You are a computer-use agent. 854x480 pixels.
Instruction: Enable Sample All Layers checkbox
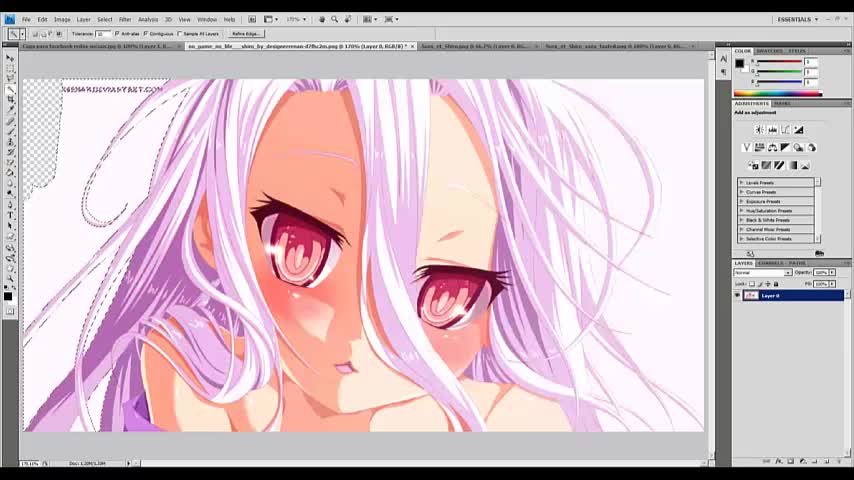click(180, 34)
